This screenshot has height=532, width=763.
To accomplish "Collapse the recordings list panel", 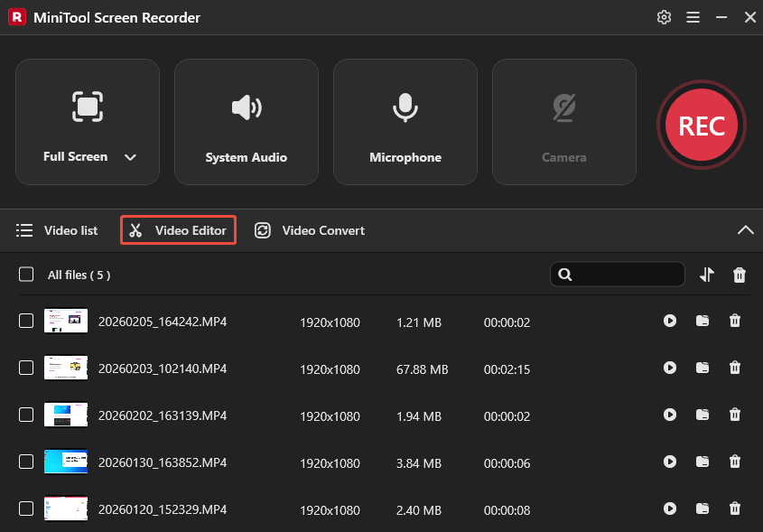I will point(746,230).
